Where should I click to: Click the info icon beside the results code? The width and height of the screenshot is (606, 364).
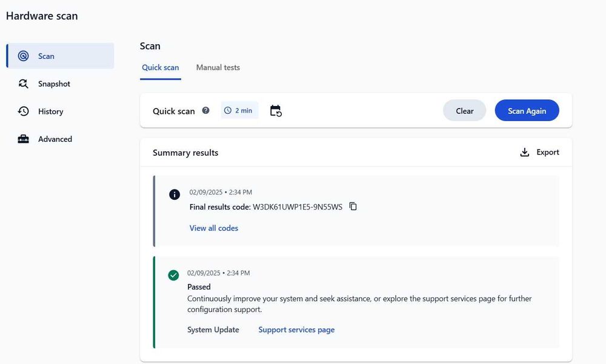pyautogui.click(x=175, y=194)
